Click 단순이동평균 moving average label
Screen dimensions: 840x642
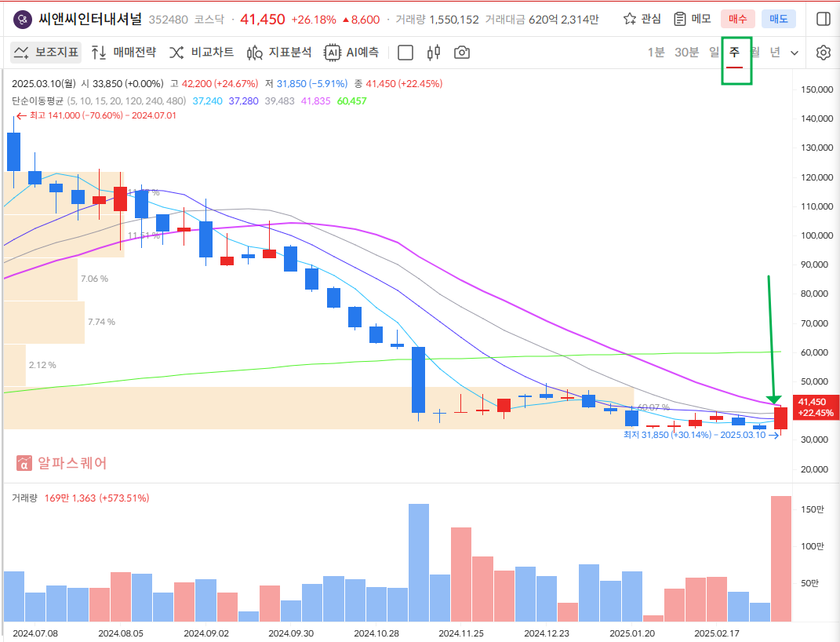tap(38, 100)
